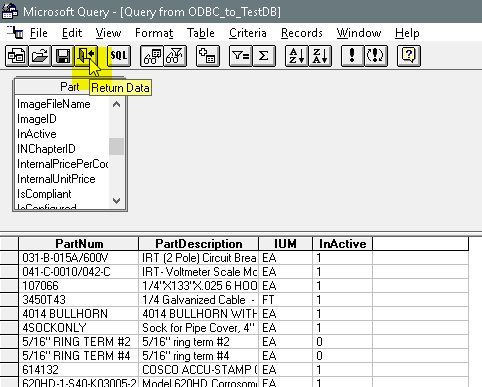Open the SQL view button
This screenshot has height=387, width=482.
click(119, 56)
